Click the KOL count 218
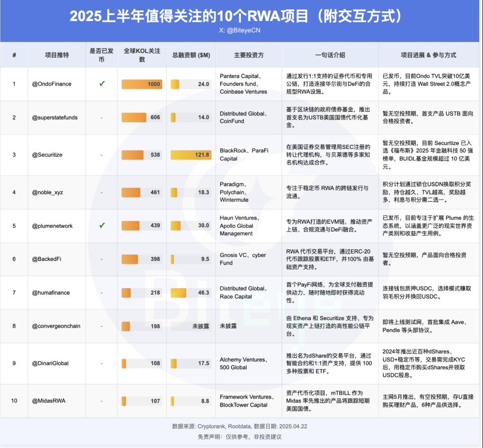The width and height of the screenshot is (483, 448). [155, 293]
